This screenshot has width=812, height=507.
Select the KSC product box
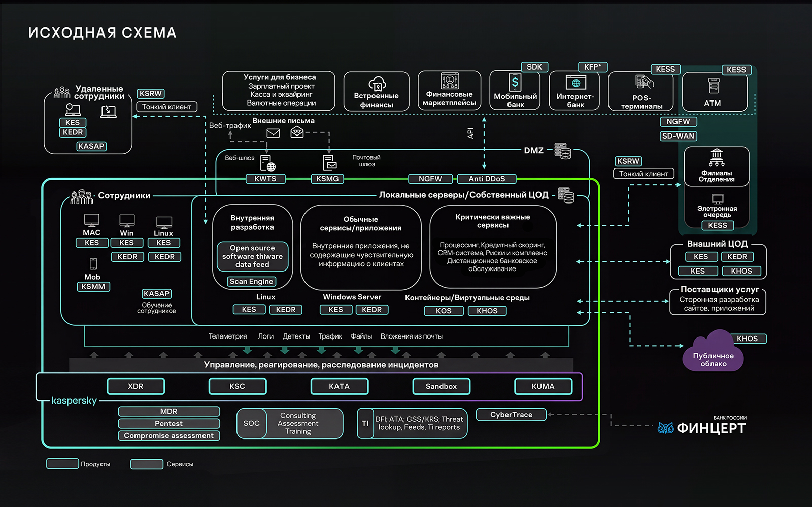238,386
